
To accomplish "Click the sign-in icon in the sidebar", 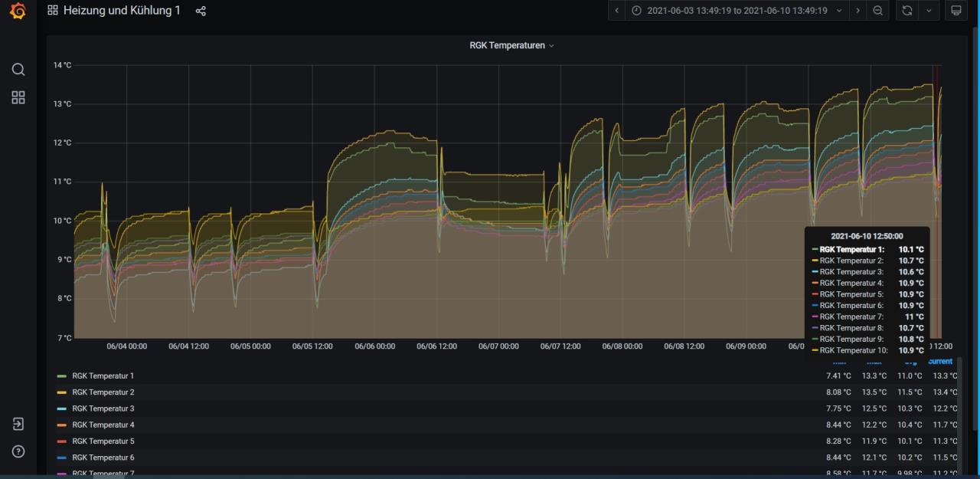I will click(18, 424).
